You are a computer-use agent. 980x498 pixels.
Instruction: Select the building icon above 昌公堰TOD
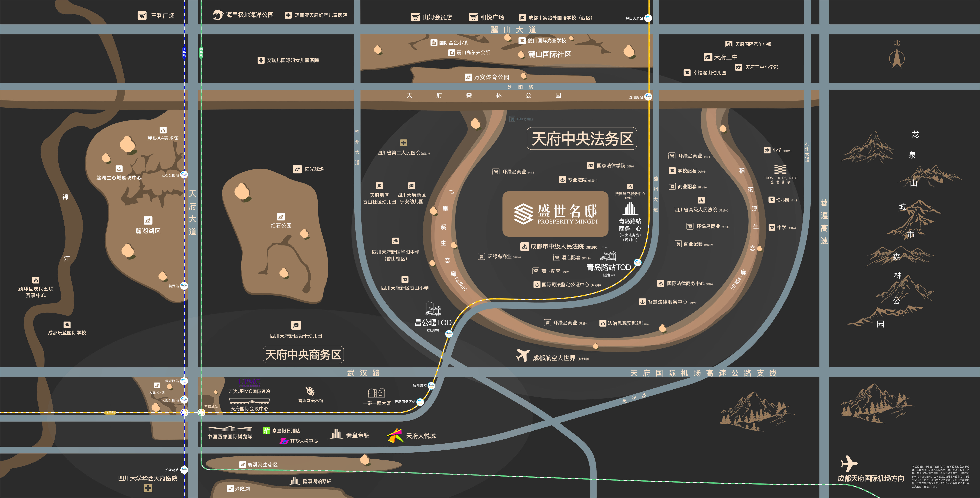tap(433, 309)
